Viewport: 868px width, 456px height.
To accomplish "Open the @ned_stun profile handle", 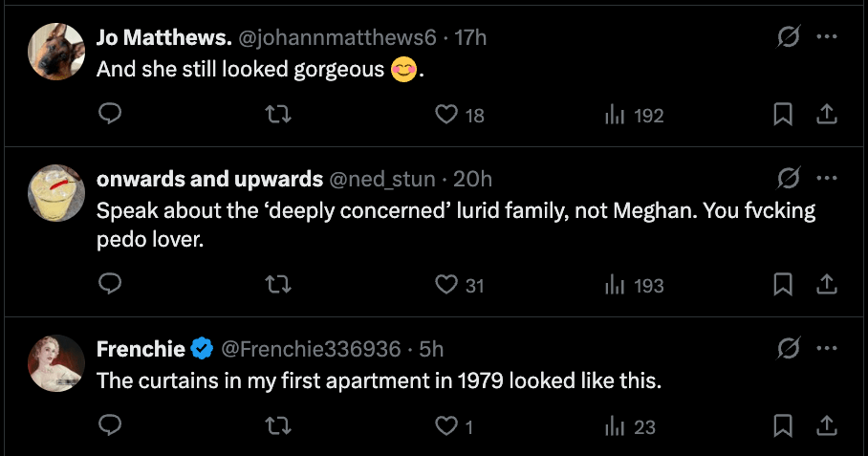I will (x=382, y=179).
